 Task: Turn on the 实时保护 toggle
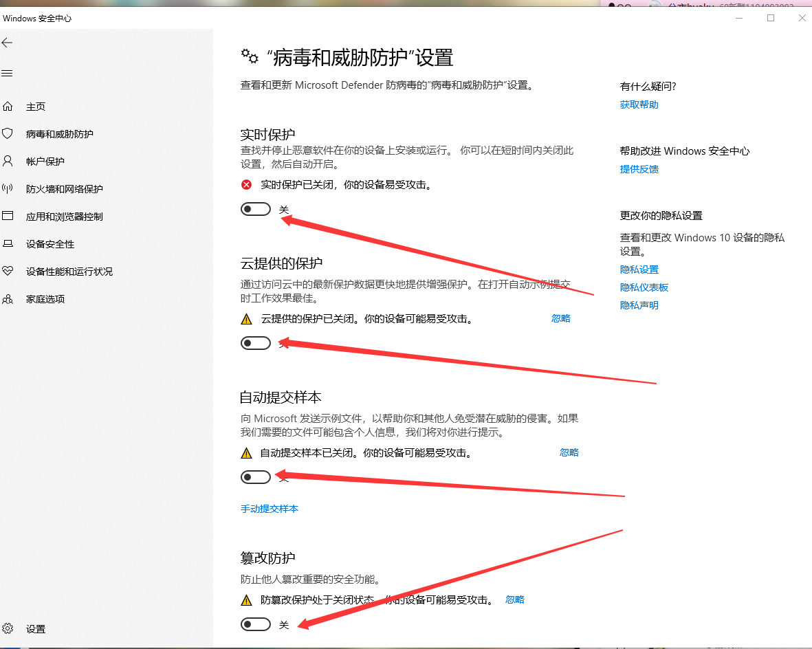[x=256, y=209]
